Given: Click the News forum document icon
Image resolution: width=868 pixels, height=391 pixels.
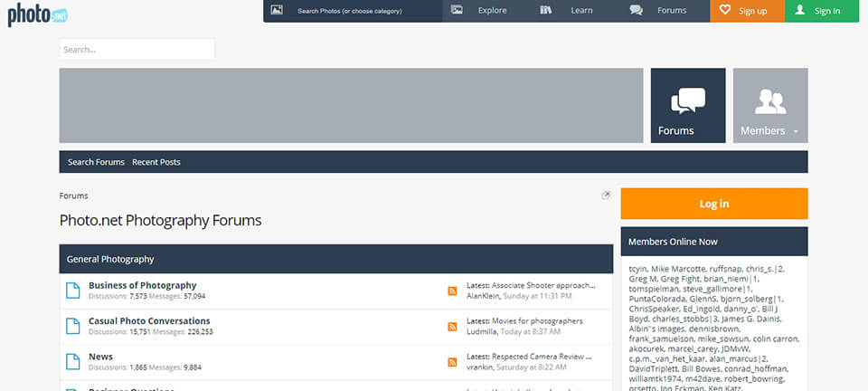Looking at the screenshot, I should point(73,362).
